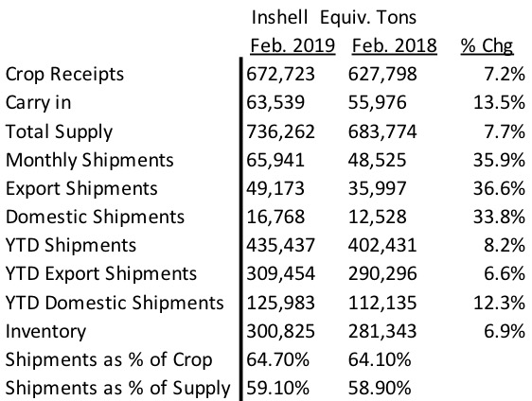Click the Crop Receipts 627,798 cell
Viewport: 532px width, 401px height.
pyautogui.click(x=382, y=75)
